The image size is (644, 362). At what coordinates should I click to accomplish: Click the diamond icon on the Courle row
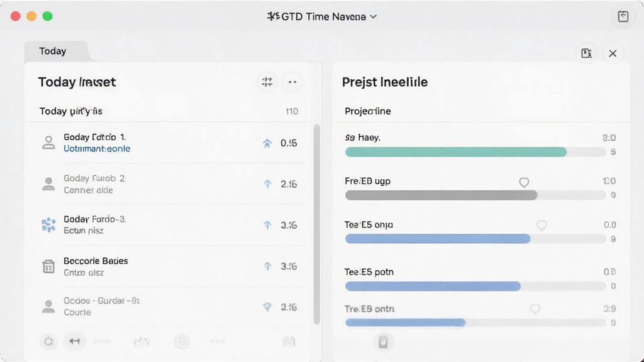point(267,307)
